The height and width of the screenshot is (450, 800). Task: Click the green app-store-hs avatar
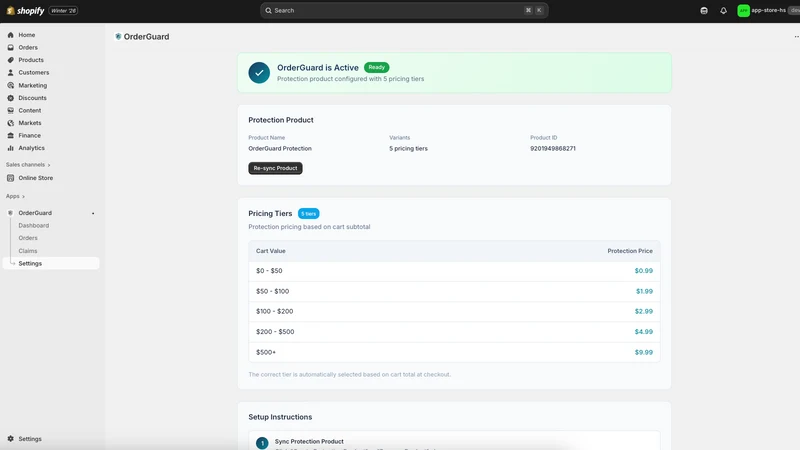pyautogui.click(x=743, y=10)
